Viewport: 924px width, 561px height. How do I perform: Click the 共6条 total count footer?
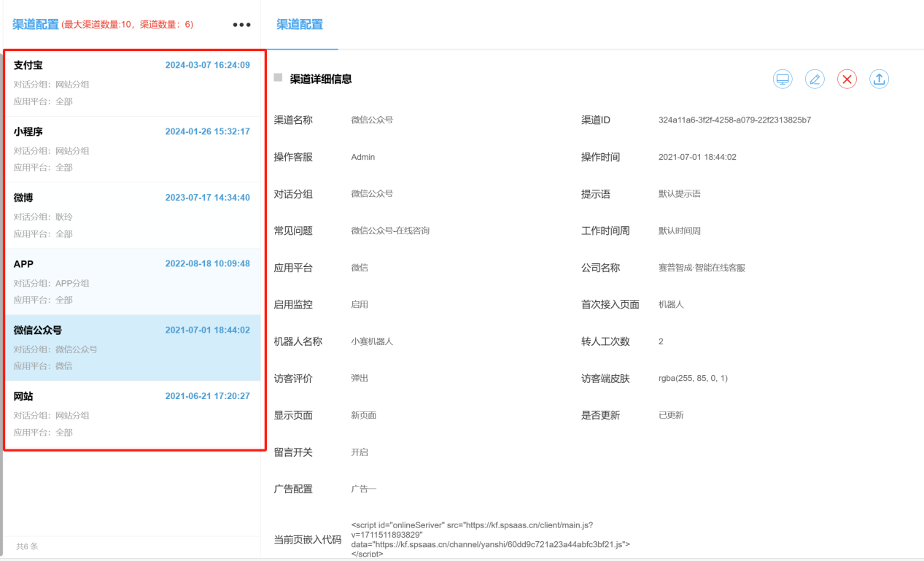coord(27,546)
